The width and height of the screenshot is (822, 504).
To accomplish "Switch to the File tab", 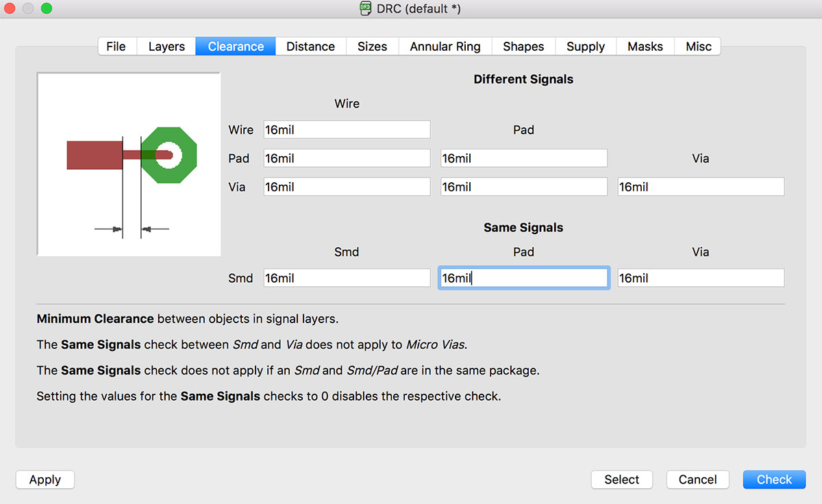I will [x=116, y=46].
